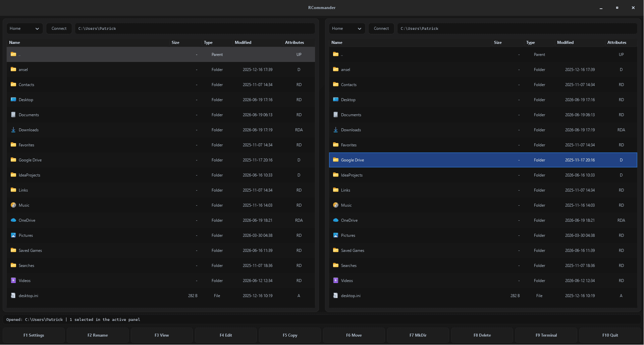Image resolution: width=644 pixels, height=345 pixels.
Task: Click F6 Move button
Action: pos(354,335)
